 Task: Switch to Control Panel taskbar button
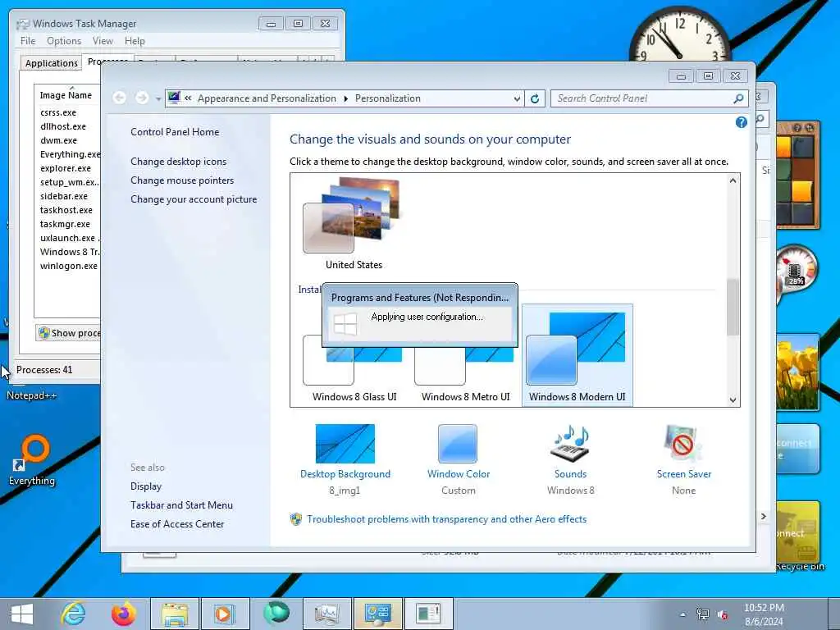(x=377, y=614)
